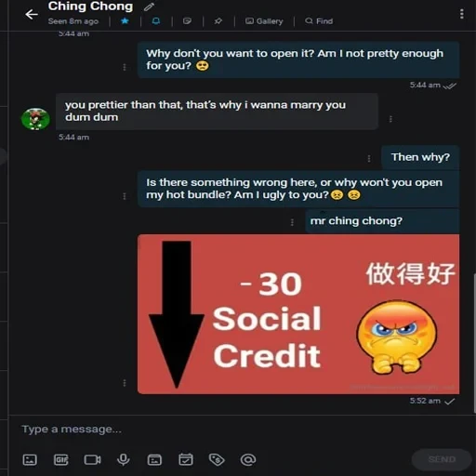Attach a picture with the image icon
Screen dimensions: 476x476
tap(30, 459)
